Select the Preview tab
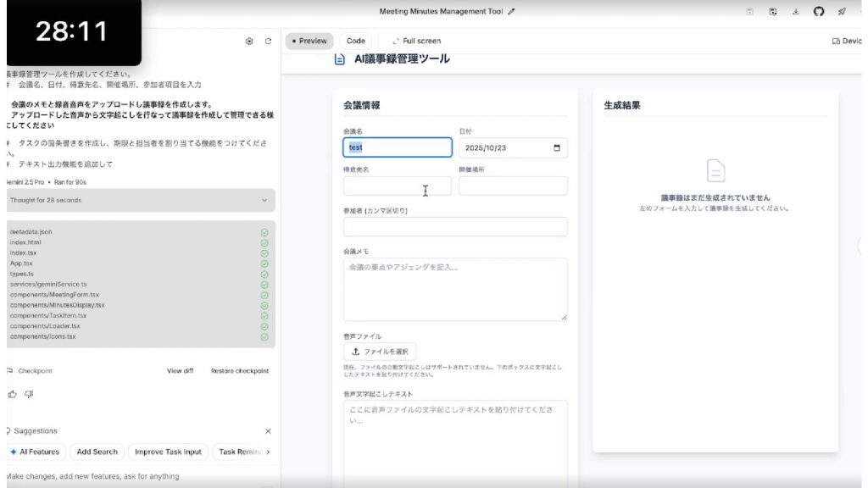Image resolution: width=868 pixels, height=488 pixels. 309,41
